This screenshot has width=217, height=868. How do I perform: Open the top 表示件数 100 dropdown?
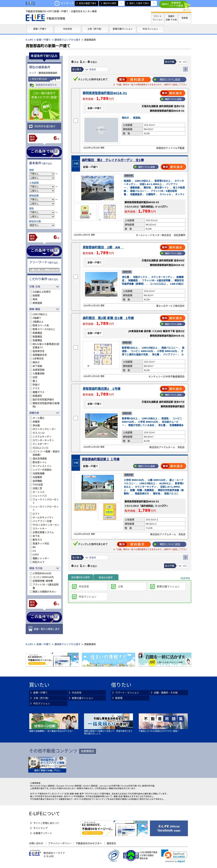click(183, 62)
